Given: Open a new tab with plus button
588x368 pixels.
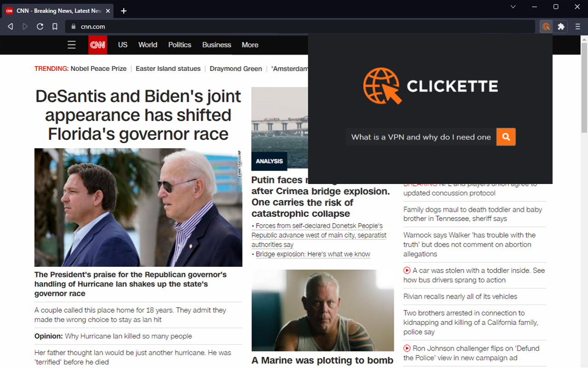Looking at the screenshot, I should click(x=124, y=11).
